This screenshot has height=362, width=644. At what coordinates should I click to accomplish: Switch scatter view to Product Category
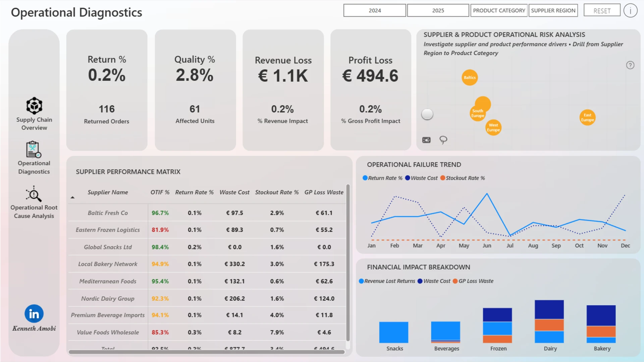[499, 10]
